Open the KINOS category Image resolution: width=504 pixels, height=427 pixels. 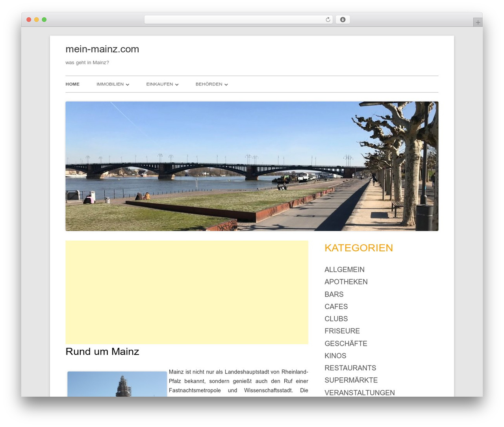(335, 356)
